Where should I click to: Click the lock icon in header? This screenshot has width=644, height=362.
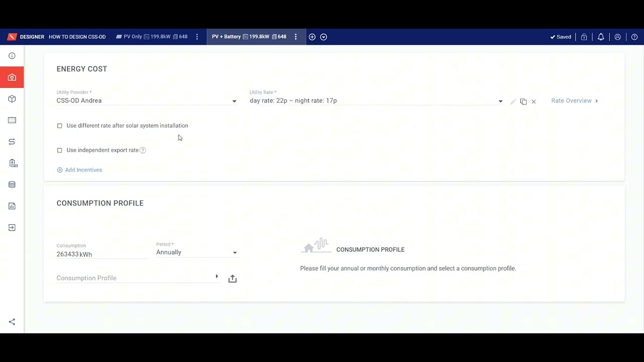tap(584, 37)
